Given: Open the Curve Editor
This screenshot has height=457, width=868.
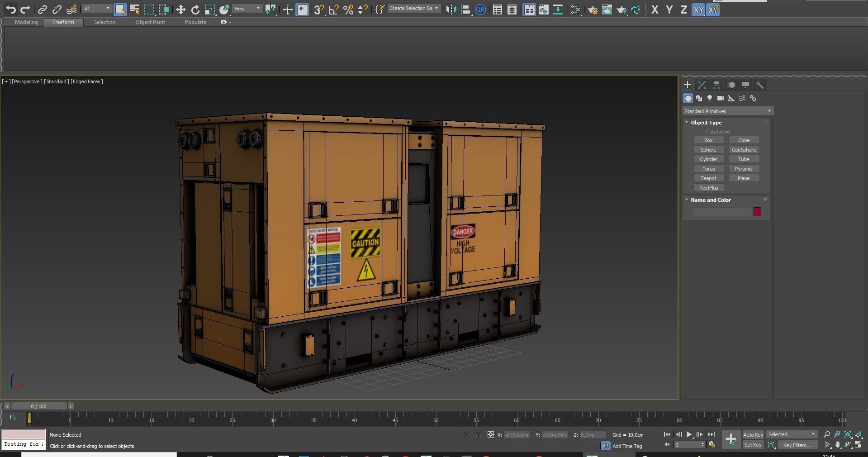Looking at the screenshot, I should click(543, 10).
